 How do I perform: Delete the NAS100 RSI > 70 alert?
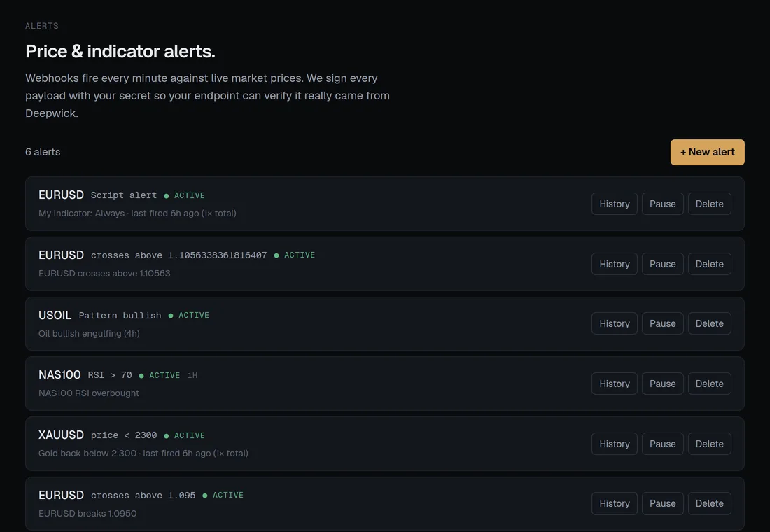pos(710,384)
